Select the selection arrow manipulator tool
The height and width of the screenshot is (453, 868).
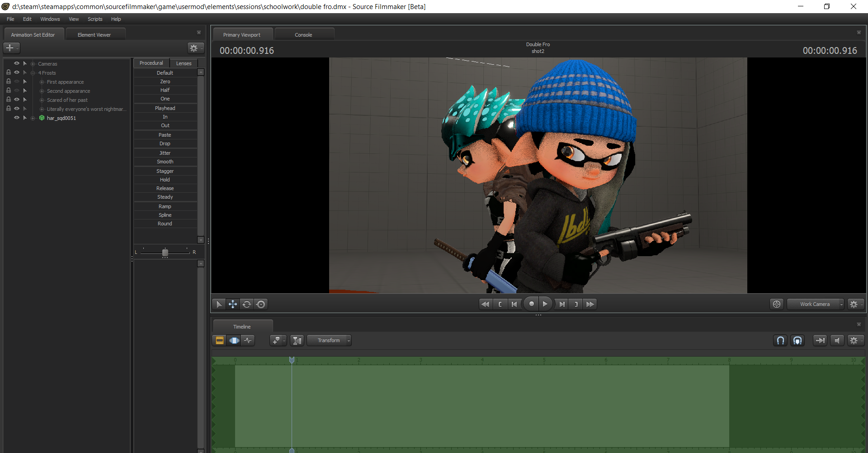pos(219,304)
